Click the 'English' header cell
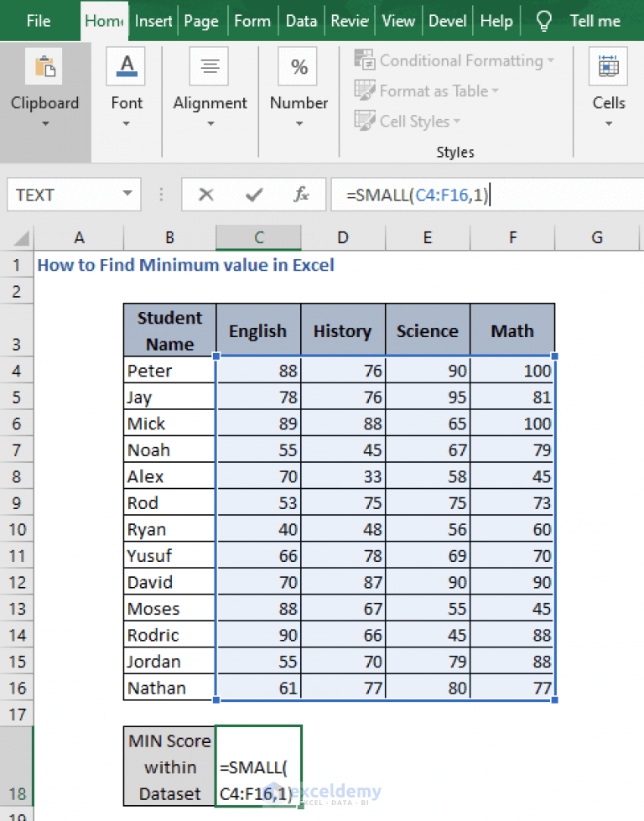The image size is (644, 821). [258, 330]
